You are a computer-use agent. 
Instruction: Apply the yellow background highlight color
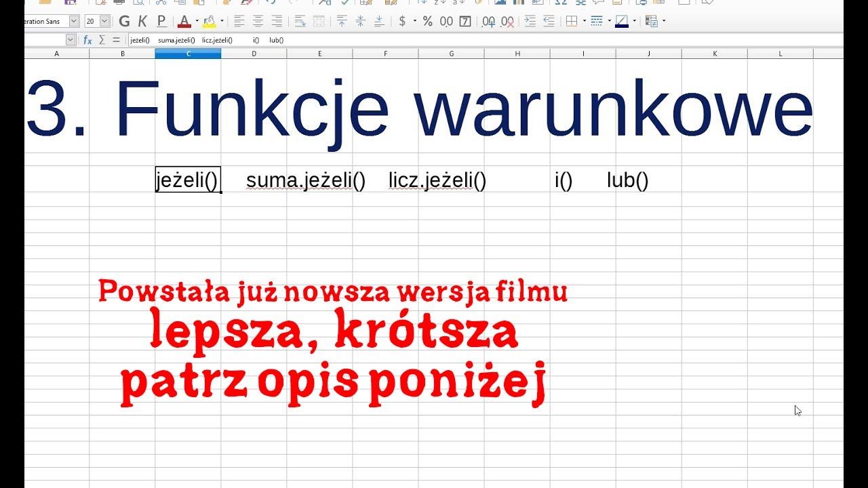[x=210, y=21]
